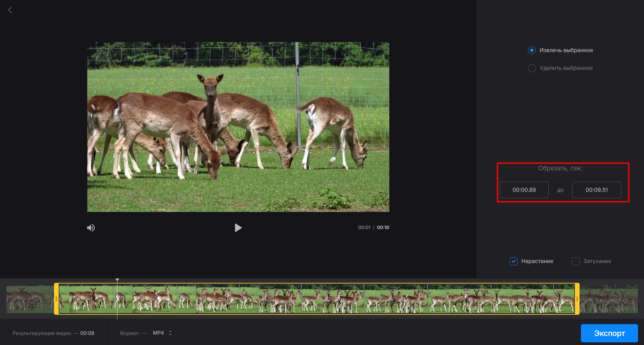Click the Результирующее видео duration label
Viewport: 644px width, 345px height.
pyautogui.click(x=53, y=333)
